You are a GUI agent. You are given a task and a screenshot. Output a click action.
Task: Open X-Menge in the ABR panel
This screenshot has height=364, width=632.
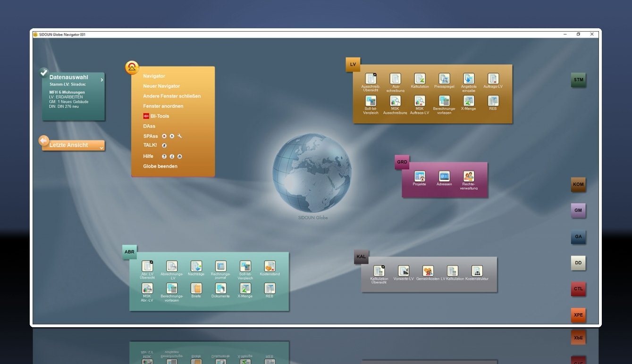(245, 289)
